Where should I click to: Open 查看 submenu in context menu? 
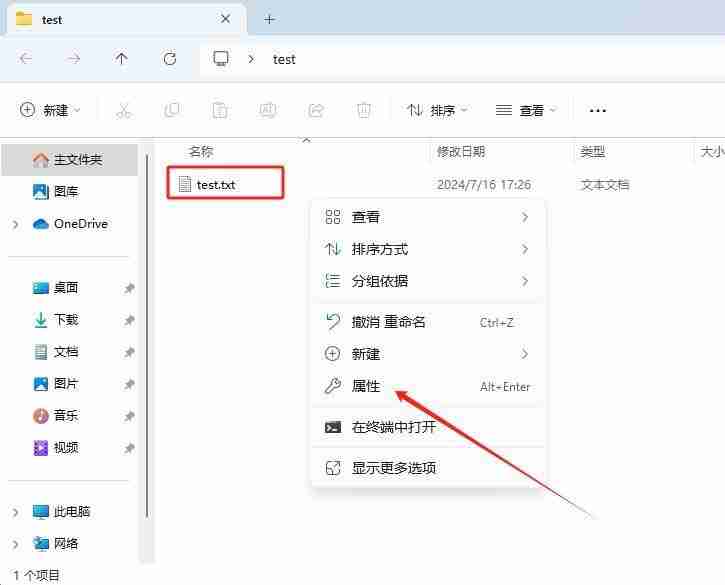click(428, 217)
